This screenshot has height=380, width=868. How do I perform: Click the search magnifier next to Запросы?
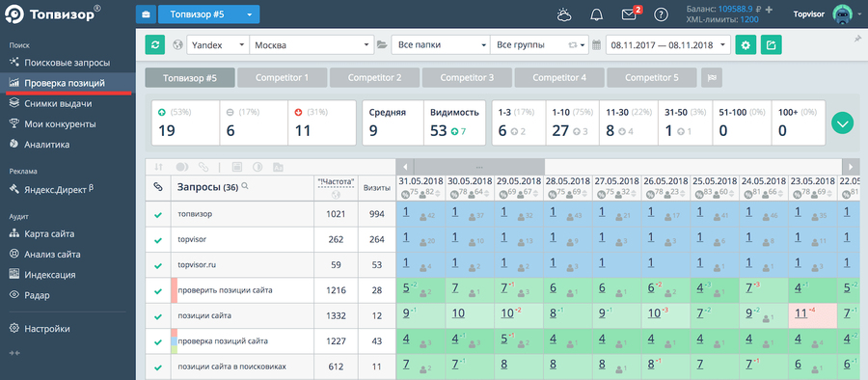click(245, 187)
